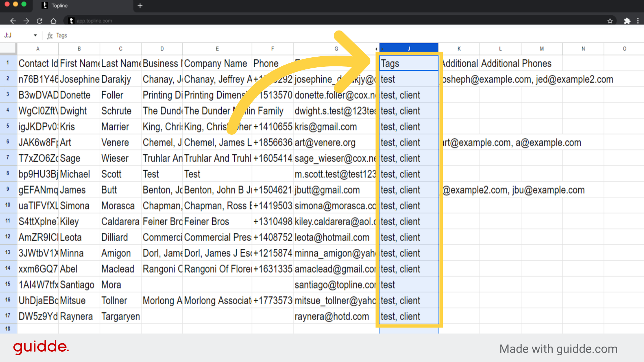Screen dimensions: 644x362
Task: Select row 5 header
Action: click(x=8, y=126)
